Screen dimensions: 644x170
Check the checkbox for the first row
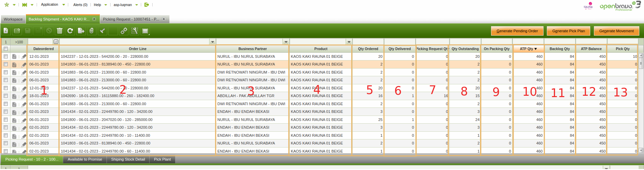click(x=6, y=56)
